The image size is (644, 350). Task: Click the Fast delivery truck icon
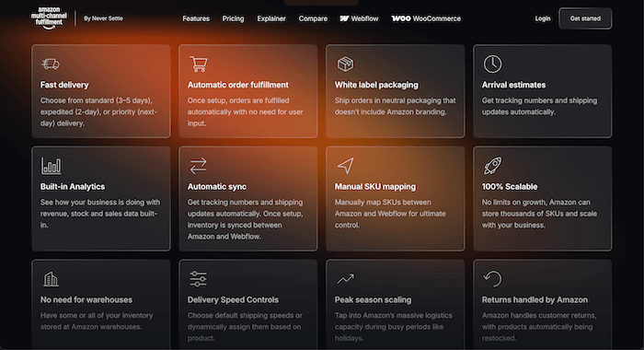click(51, 64)
